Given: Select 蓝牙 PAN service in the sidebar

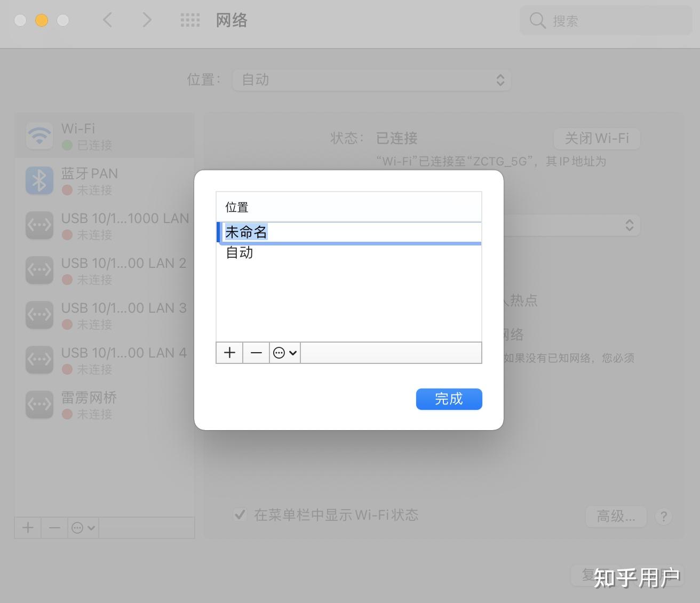Looking at the screenshot, I should (x=105, y=181).
